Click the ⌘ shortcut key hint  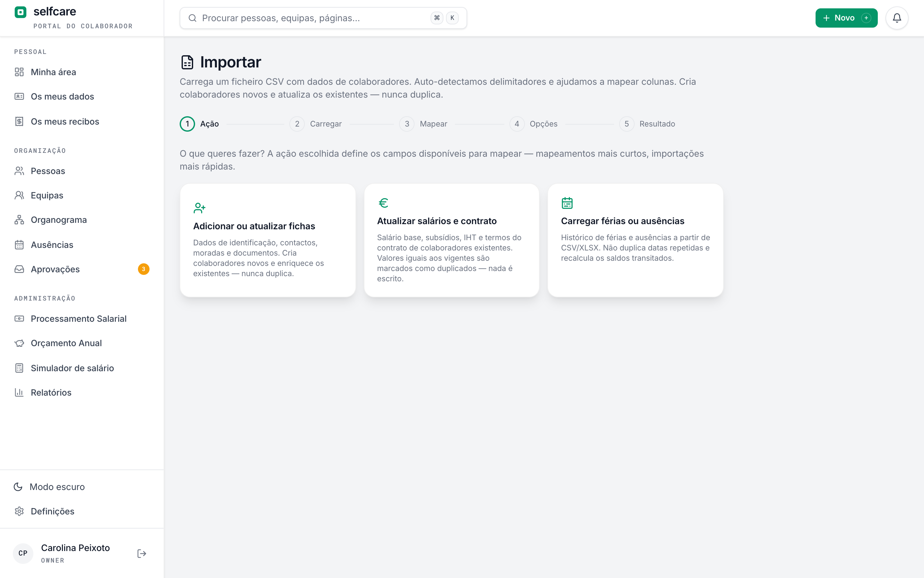pos(437,18)
